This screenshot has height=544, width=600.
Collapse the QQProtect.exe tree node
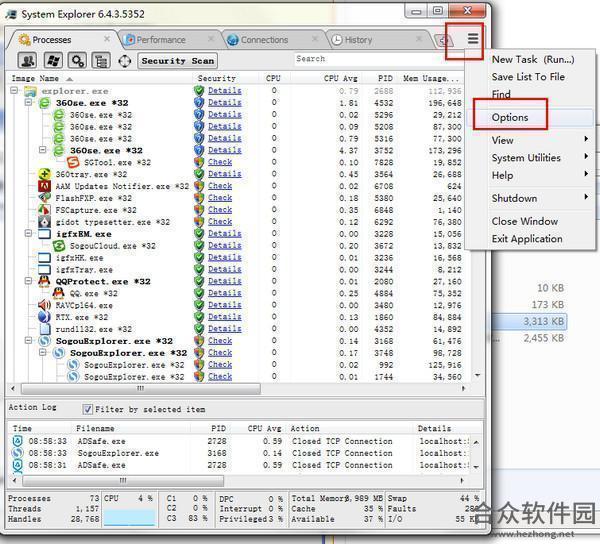(28, 281)
